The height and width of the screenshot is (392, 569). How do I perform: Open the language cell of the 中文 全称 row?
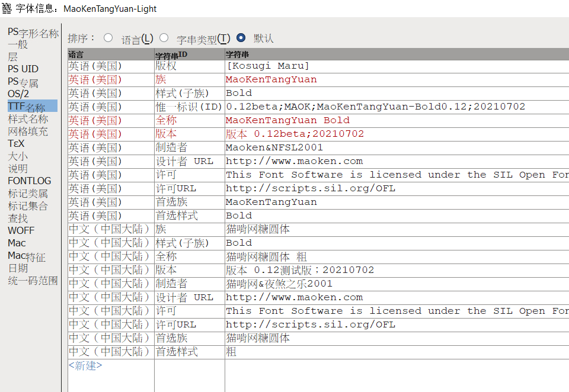click(109, 256)
